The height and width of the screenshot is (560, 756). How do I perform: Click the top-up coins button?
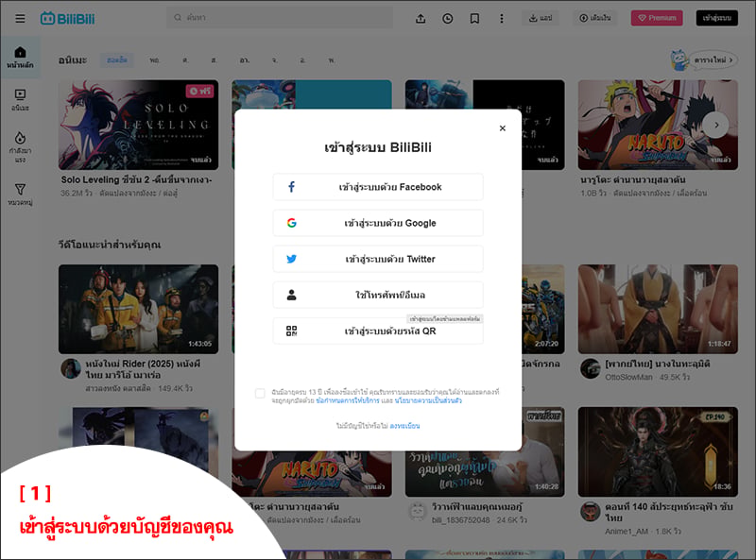(x=595, y=18)
